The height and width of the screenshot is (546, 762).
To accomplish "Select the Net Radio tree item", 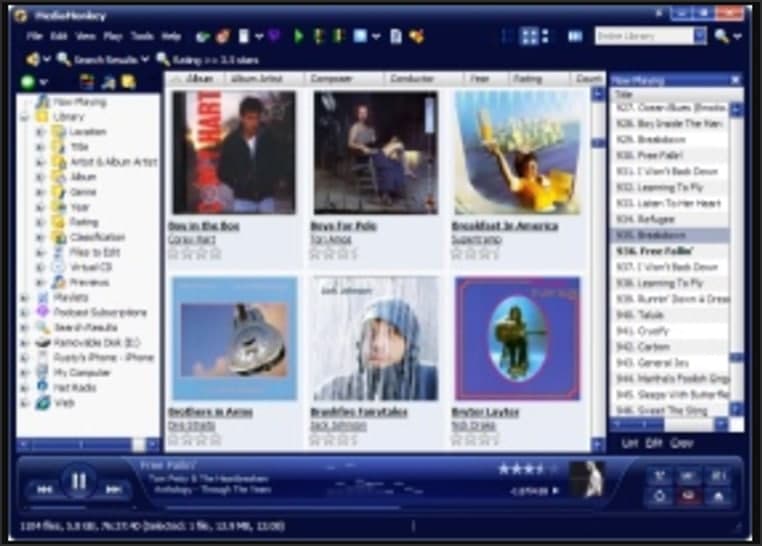I will pyautogui.click(x=75, y=388).
